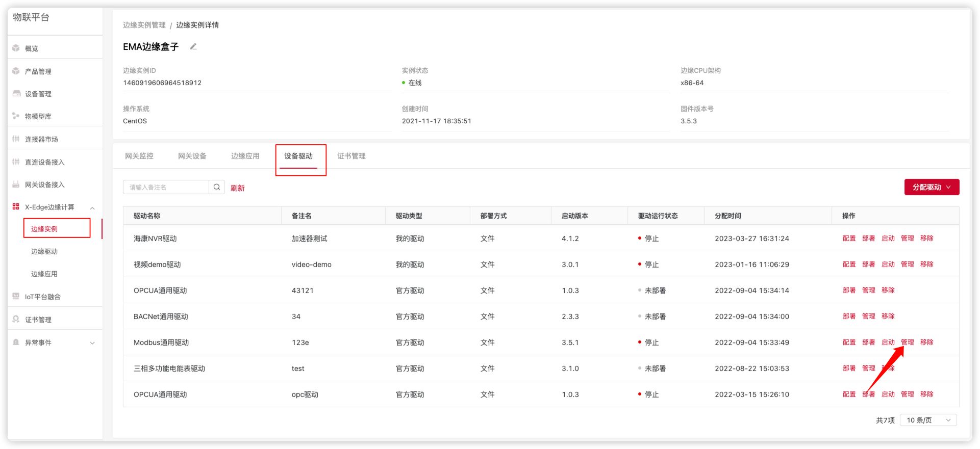Switch to the 网关监控 tab
This screenshot has height=449, width=980.
click(139, 156)
